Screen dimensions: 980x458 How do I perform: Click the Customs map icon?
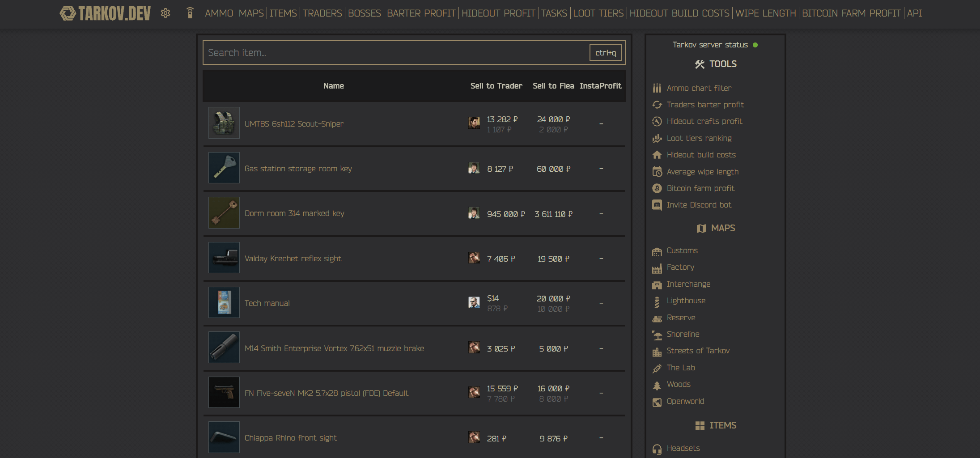click(657, 252)
